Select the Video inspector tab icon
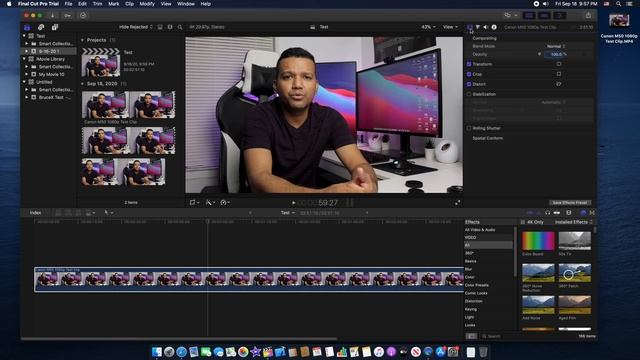Image resolution: width=640 pixels, height=360 pixels. 470,27
